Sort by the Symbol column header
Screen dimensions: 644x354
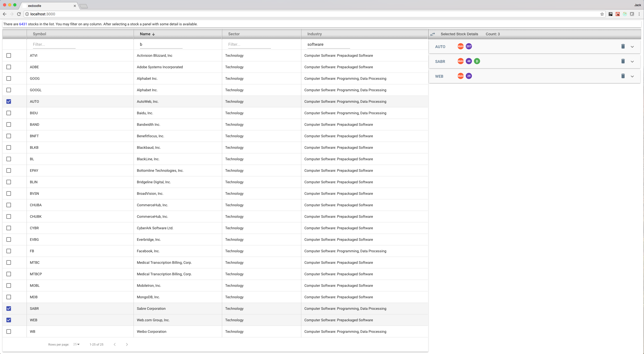pos(40,34)
